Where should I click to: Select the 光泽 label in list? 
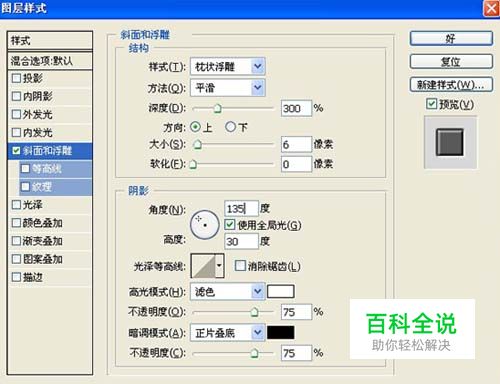pyautogui.click(x=32, y=205)
